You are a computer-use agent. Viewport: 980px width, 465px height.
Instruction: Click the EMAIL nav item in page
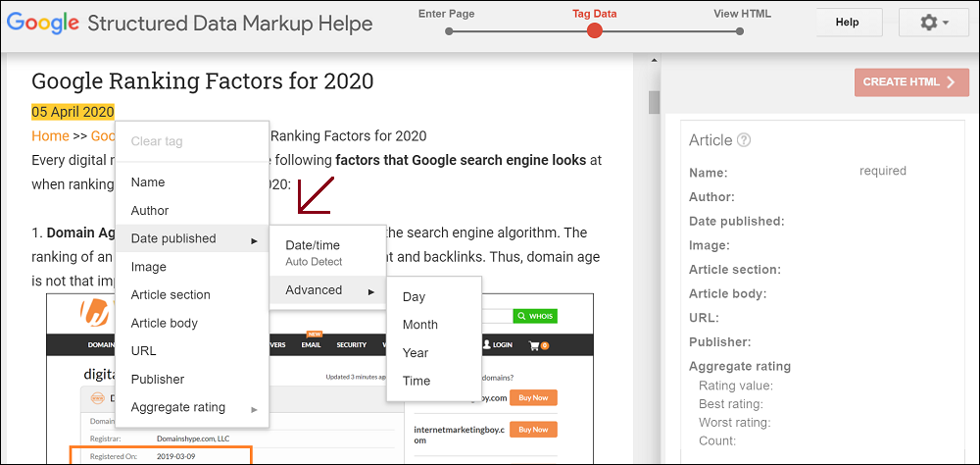[x=310, y=345]
